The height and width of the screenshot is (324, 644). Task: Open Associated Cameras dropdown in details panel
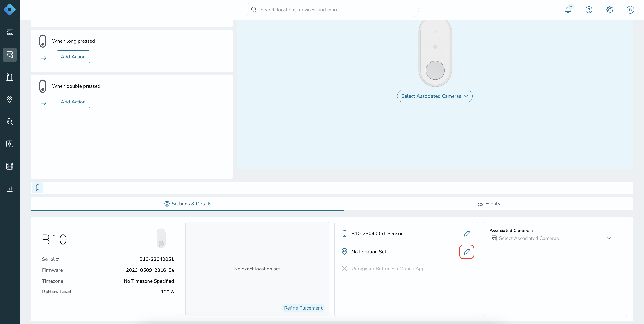[x=551, y=238]
